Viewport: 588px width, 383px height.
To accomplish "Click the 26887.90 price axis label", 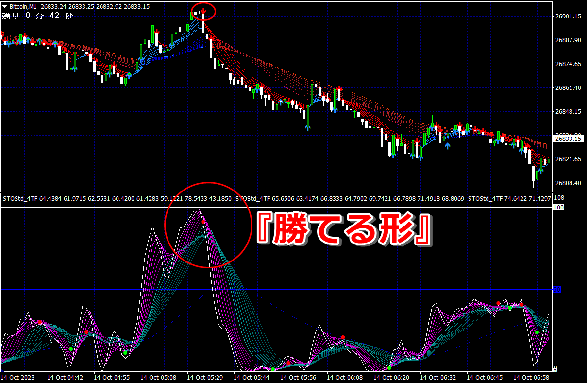I will (568, 40).
